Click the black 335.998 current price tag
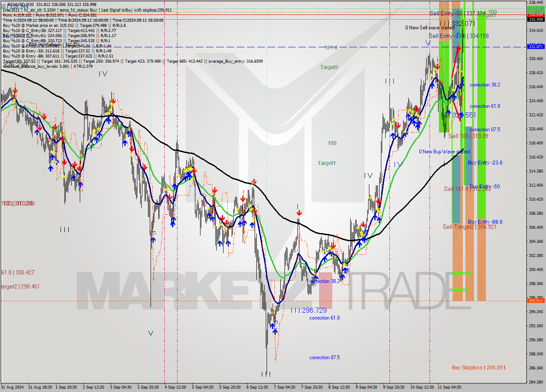This screenshot has width=546, height=392. click(536, 19)
